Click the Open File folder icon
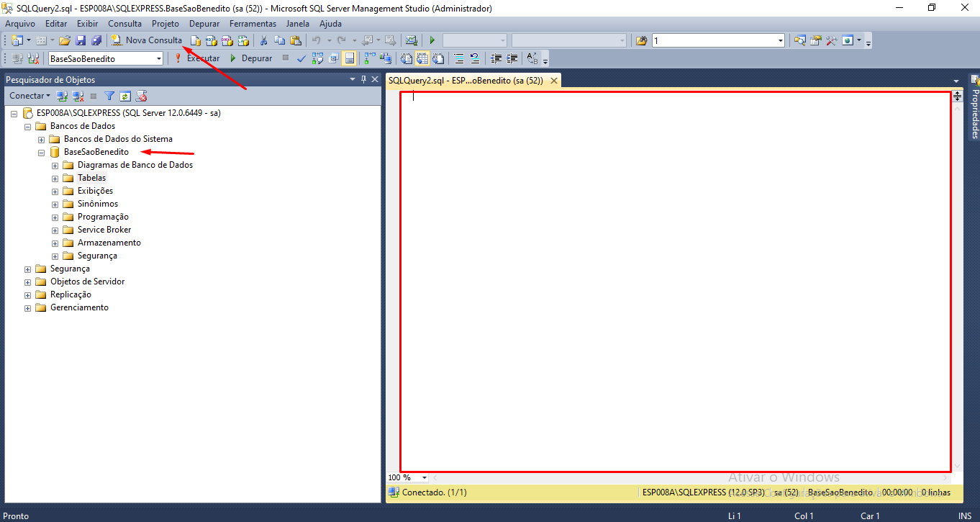 pos(65,40)
